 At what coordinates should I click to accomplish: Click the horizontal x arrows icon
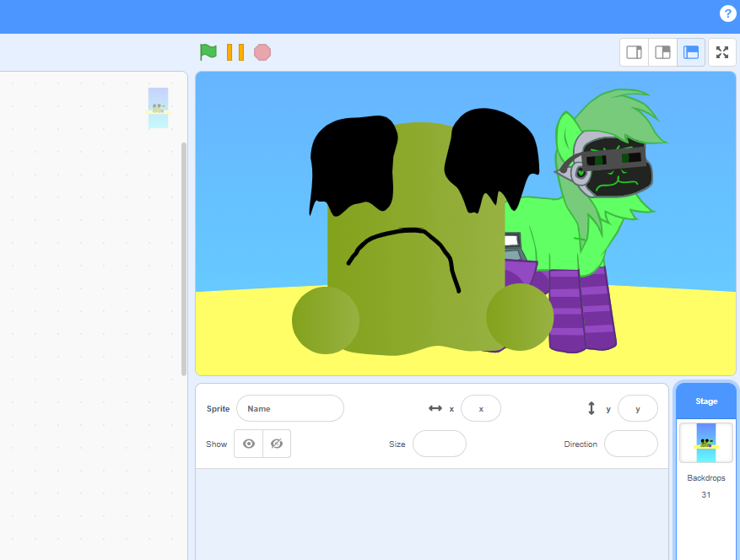pos(435,408)
